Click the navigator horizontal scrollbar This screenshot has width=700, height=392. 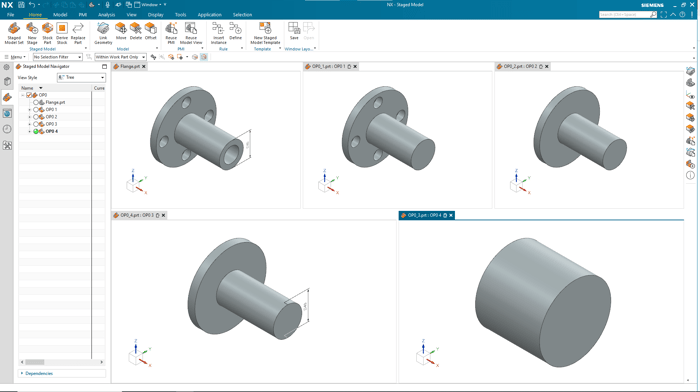[x=62, y=362]
